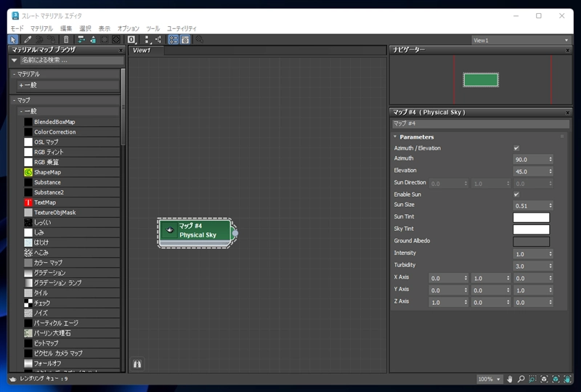This screenshot has width=581, height=392.
Task: Select the Pan hand tool in status bar
Action: (510, 379)
